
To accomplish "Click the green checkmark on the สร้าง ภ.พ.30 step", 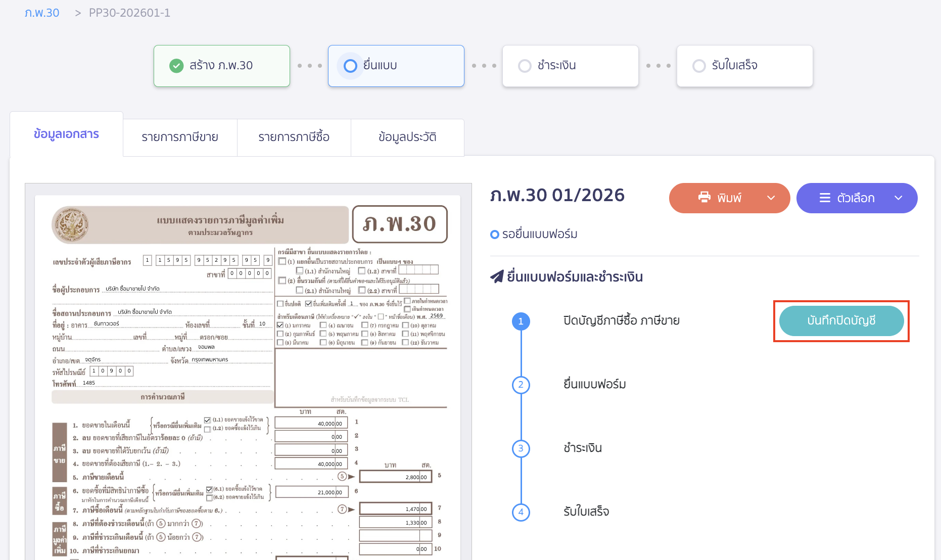I will (x=176, y=66).
